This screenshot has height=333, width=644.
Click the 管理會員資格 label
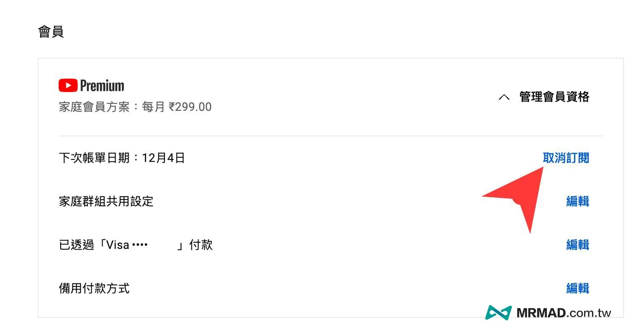(554, 97)
